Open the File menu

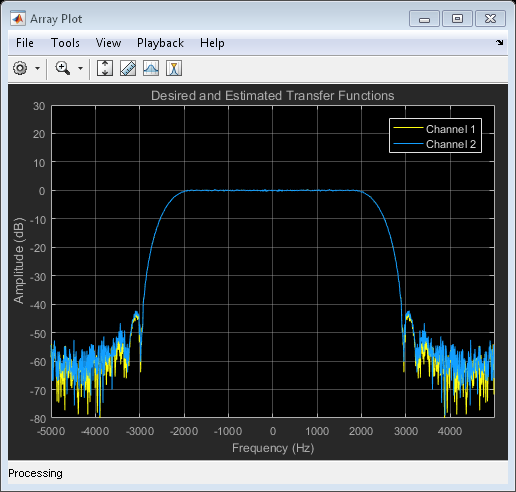[x=25, y=43]
